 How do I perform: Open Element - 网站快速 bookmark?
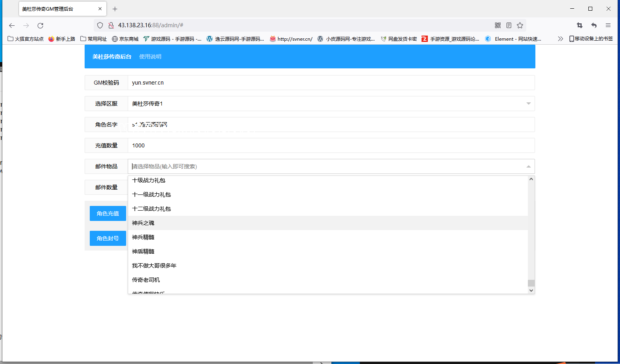click(x=513, y=39)
